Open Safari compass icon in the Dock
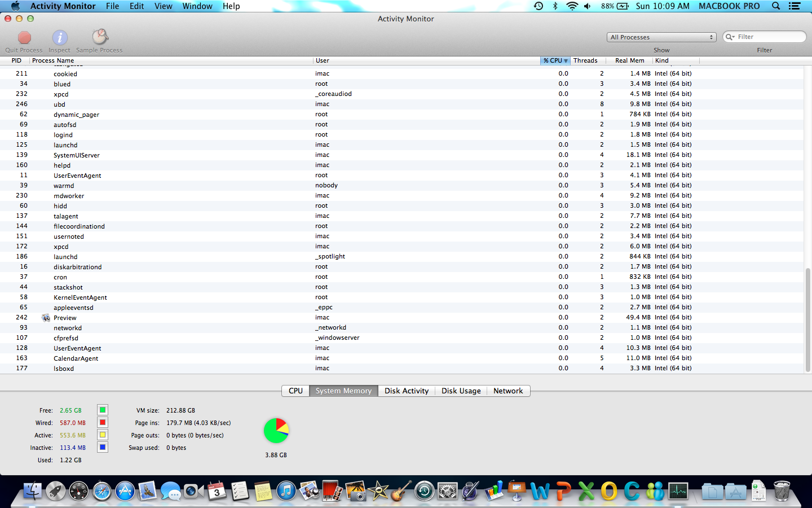The width and height of the screenshot is (812, 508). [x=102, y=491]
